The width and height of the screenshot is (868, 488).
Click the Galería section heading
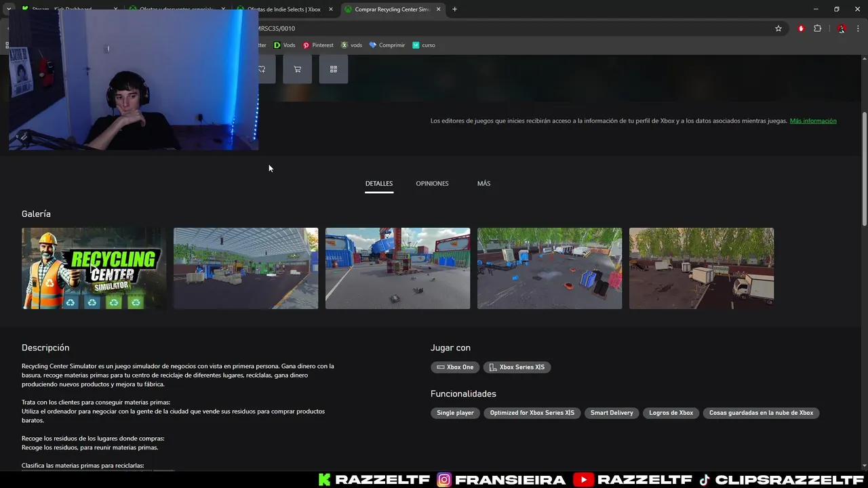click(36, 213)
